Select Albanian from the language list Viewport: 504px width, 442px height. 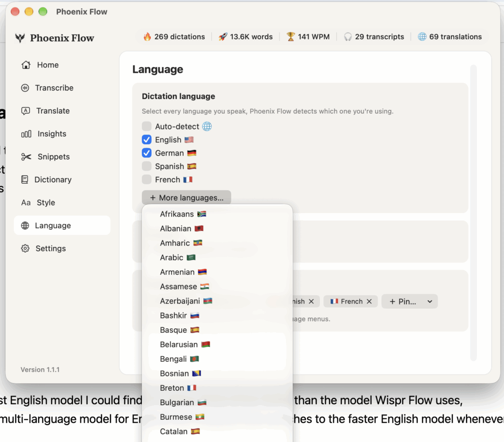[x=217, y=228]
